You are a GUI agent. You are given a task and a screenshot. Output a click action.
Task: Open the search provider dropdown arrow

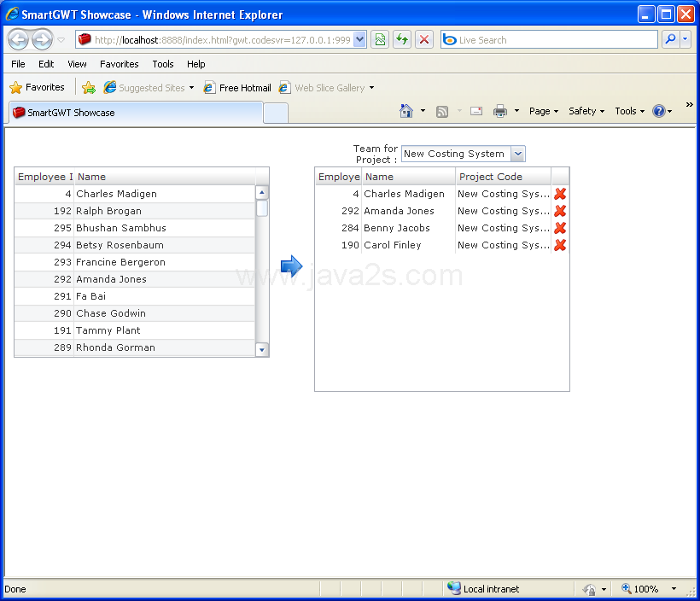(x=685, y=40)
